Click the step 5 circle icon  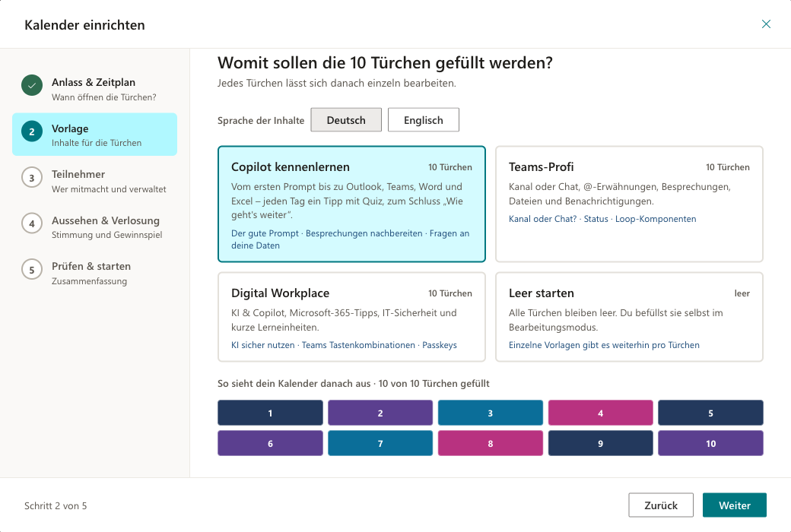[32, 270]
